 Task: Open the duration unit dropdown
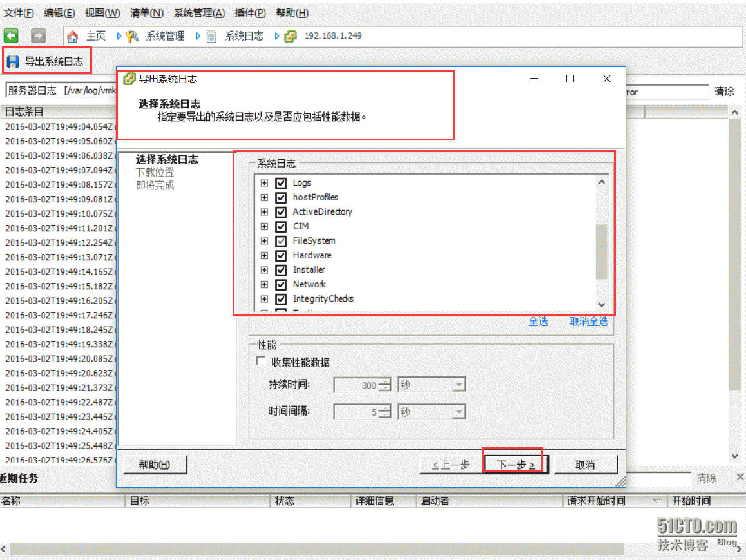[x=459, y=385]
